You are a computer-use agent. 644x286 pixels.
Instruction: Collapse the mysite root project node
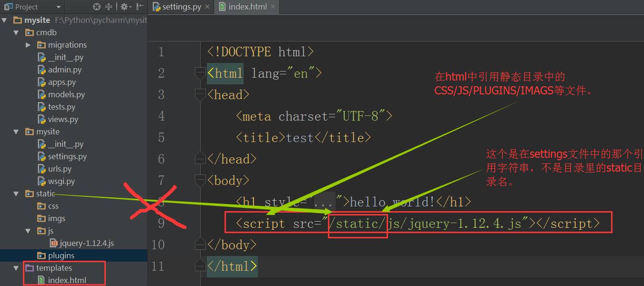click(x=5, y=20)
